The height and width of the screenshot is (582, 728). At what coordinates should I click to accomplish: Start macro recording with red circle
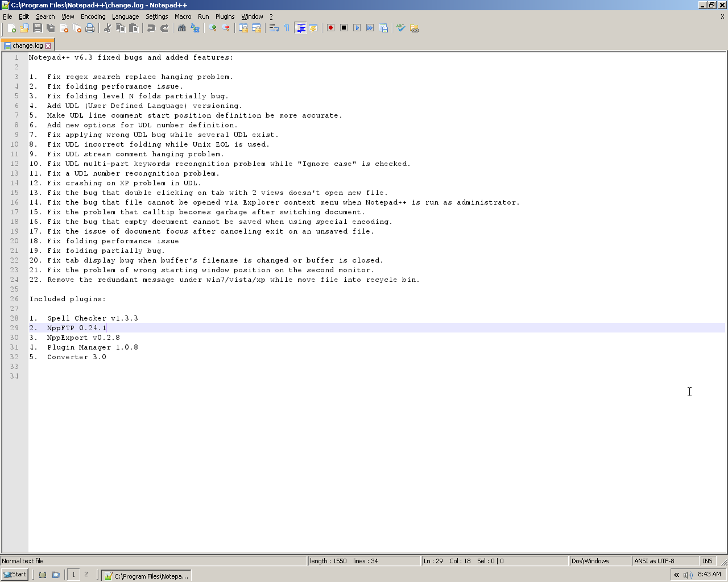point(330,28)
